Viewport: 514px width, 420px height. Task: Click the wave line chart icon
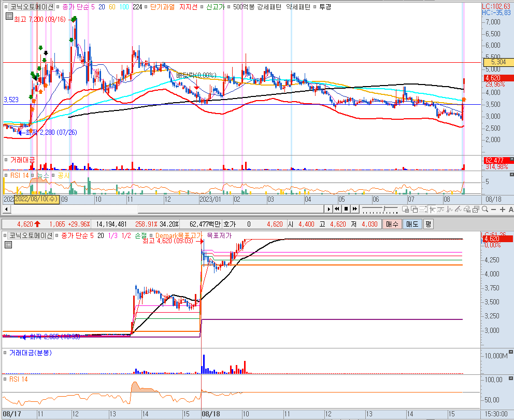(441, 209)
